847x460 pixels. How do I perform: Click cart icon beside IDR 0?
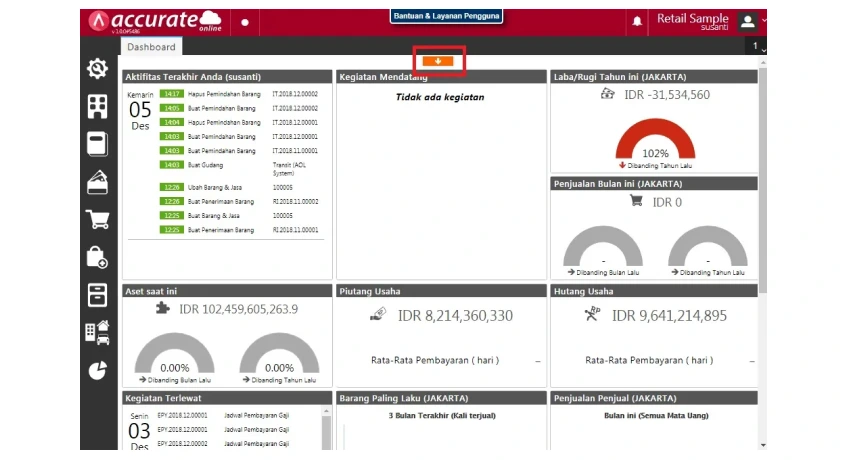pos(636,201)
